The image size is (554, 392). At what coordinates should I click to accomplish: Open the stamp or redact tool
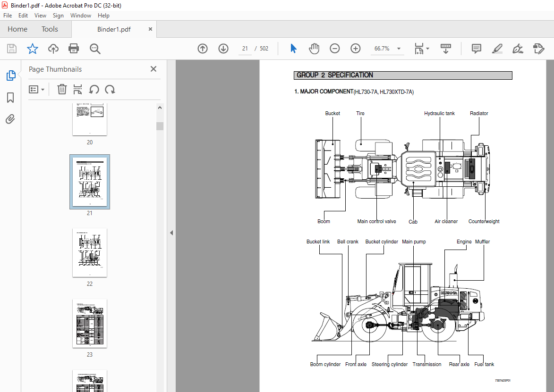click(x=538, y=48)
